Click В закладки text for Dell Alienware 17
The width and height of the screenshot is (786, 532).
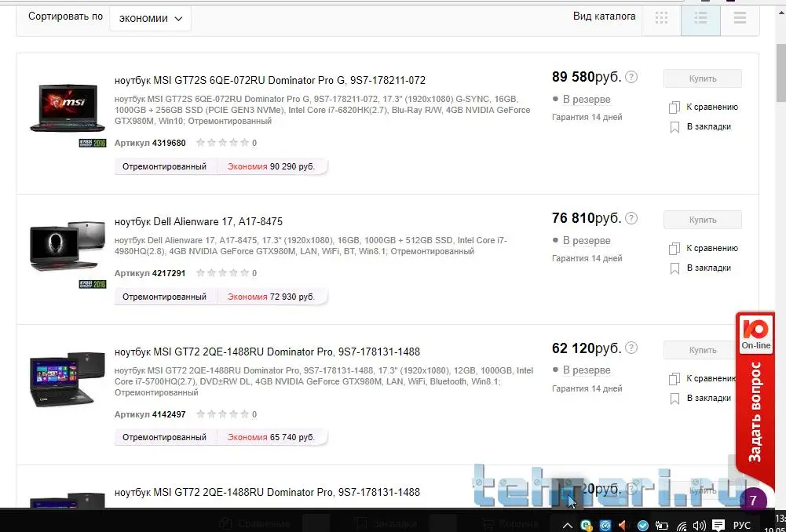tap(709, 268)
